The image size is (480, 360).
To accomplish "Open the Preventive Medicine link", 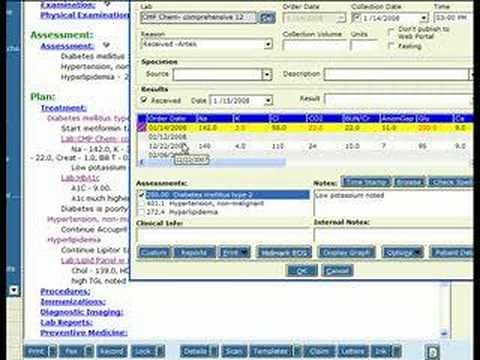I will (84, 333).
